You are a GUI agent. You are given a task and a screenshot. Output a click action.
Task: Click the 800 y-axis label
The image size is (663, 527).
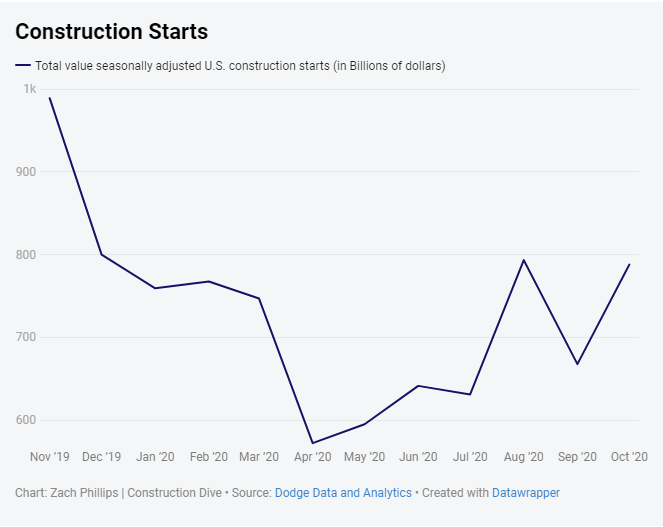pos(26,254)
